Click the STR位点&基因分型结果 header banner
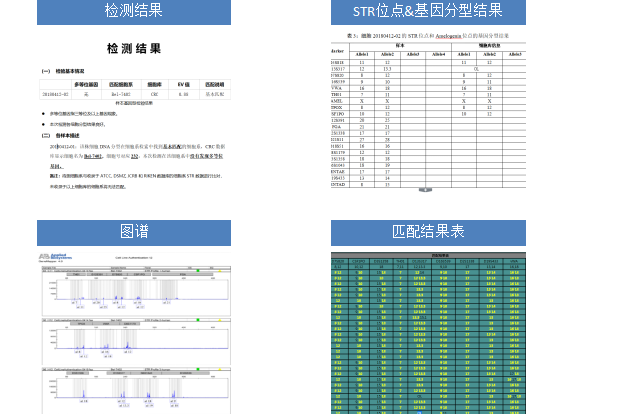629x414 pixels. pyautogui.click(x=427, y=11)
